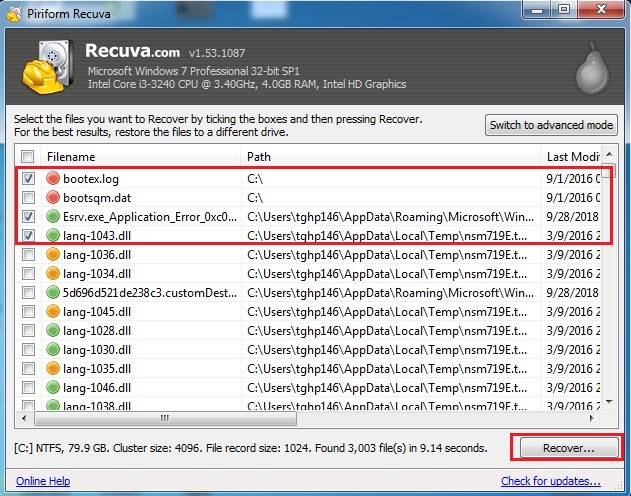
Task: Click the vertical scrollbar up arrow
Action: point(609,154)
